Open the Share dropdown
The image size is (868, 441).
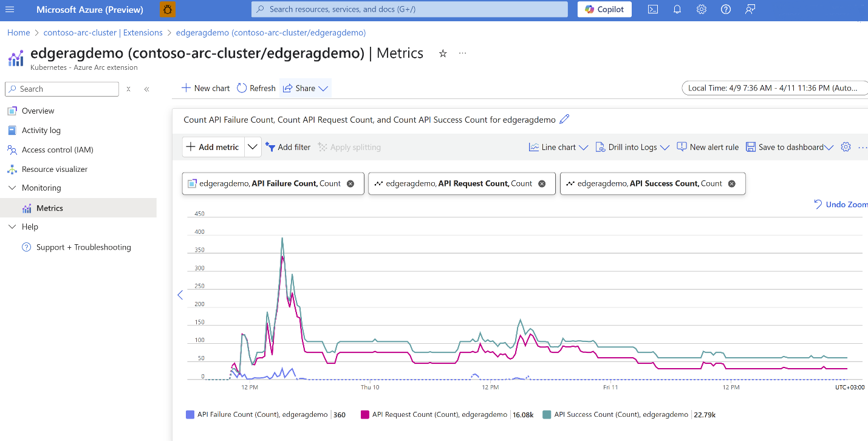[x=306, y=88]
